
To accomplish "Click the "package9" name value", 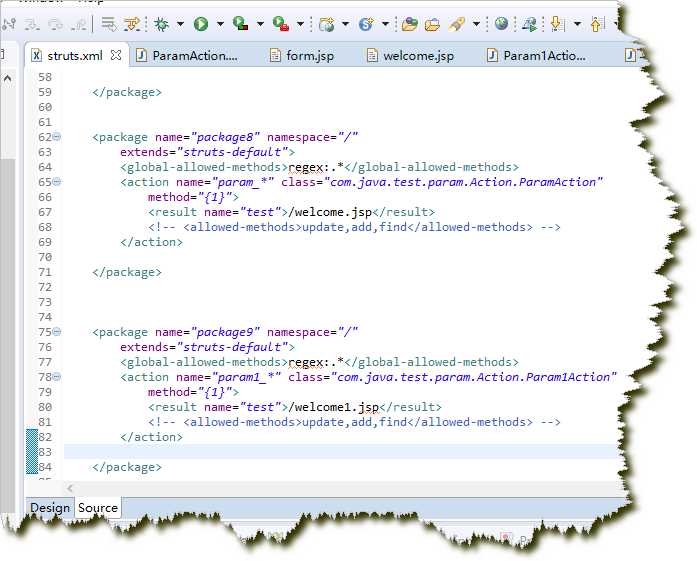I will tap(225, 333).
